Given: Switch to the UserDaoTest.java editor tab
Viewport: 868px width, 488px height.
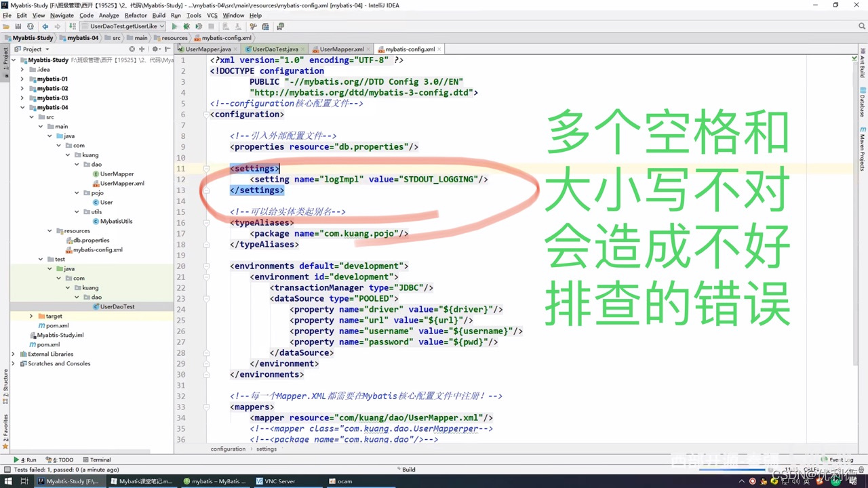Looking at the screenshot, I should (275, 49).
